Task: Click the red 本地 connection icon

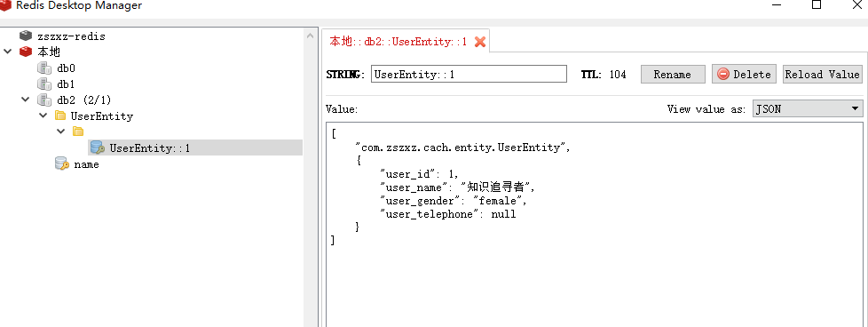Action: click(26, 52)
